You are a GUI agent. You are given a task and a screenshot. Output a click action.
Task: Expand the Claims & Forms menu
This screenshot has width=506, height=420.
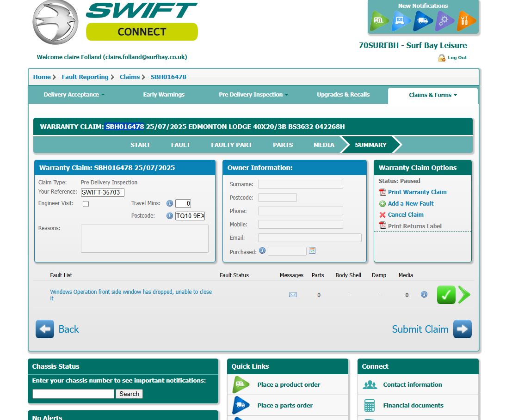[x=432, y=95]
